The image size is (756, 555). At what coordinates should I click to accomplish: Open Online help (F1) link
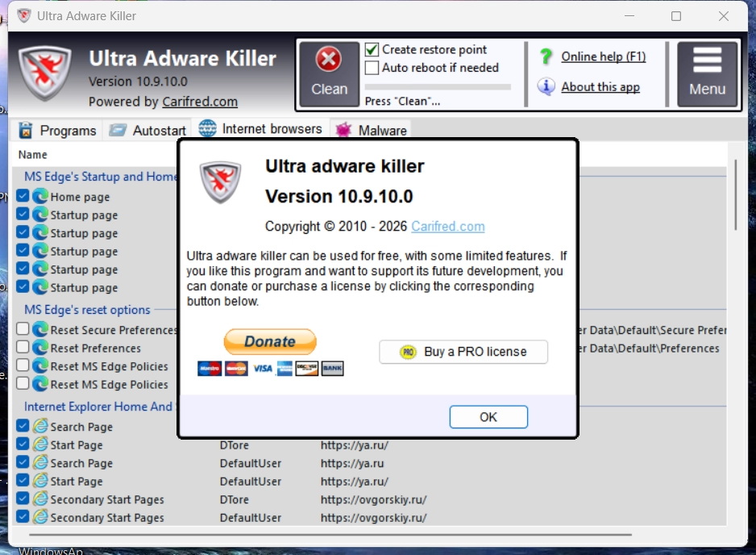coord(603,56)
